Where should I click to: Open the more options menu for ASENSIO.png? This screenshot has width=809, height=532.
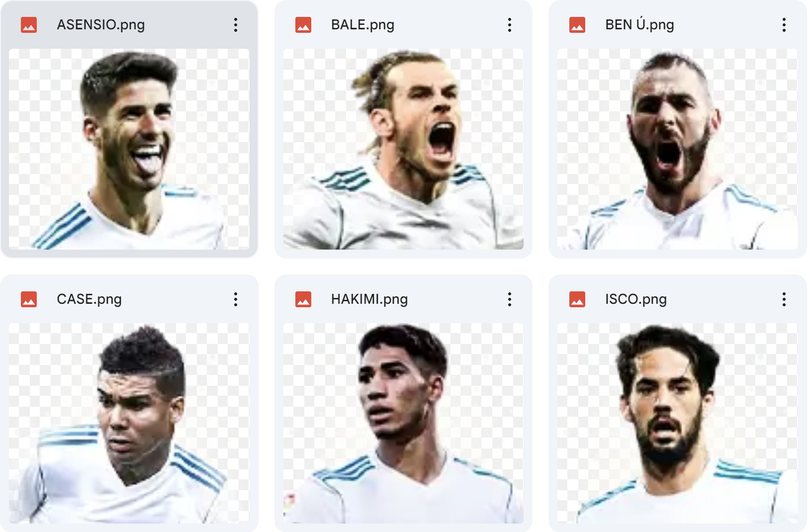[236, 25]
